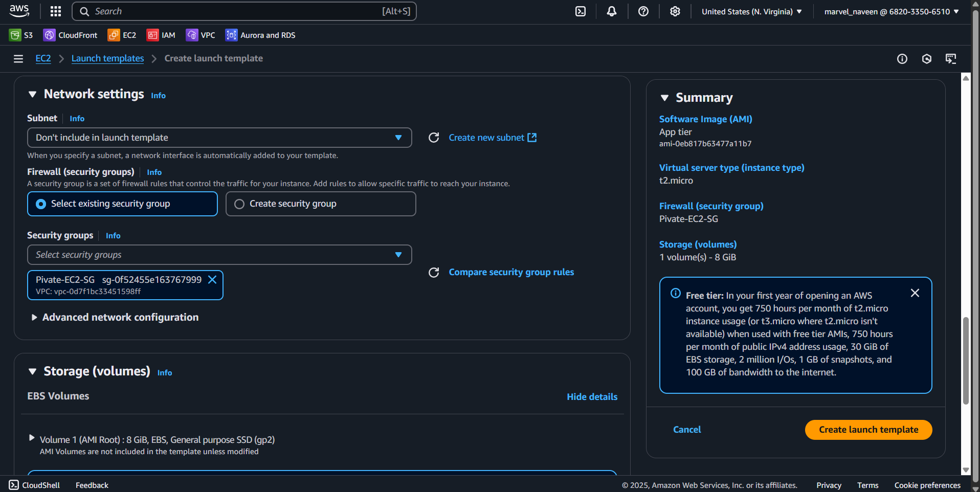This screenshot has width=980, height=492.
Task: Click the Cancel button
Action: [x=687, y=430]
